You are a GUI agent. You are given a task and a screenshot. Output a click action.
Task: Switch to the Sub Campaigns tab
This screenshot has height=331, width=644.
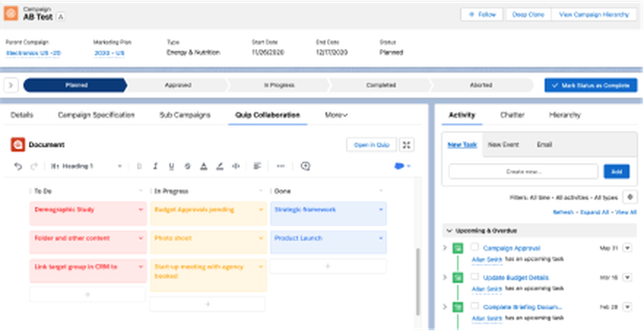pos(185,115)
